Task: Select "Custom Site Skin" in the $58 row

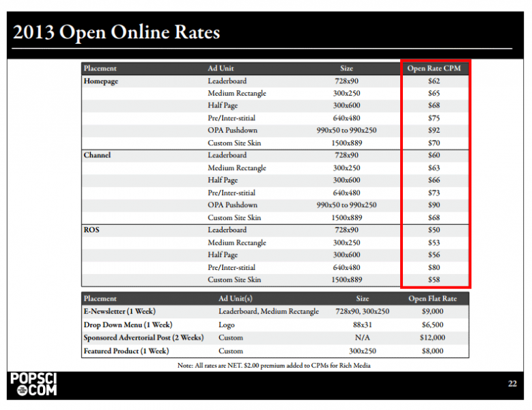Action: pyautogui.click(x=234, y=279)
